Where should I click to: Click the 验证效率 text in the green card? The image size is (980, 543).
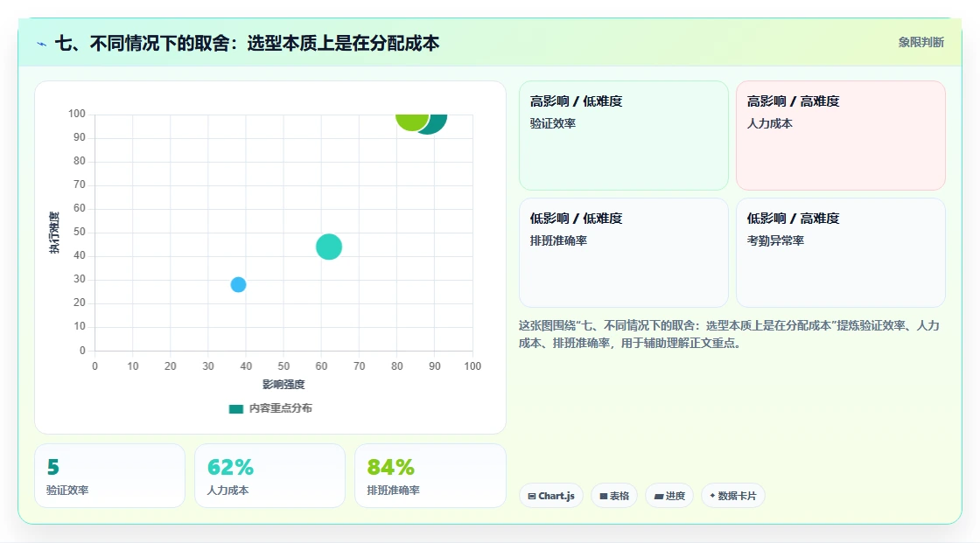point(552,123)
